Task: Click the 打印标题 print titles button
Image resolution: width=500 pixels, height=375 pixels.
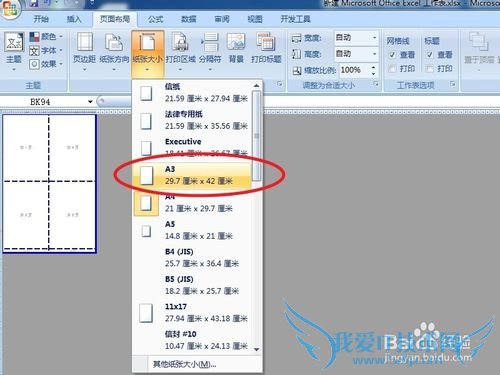Action: (x=266, y=48)
